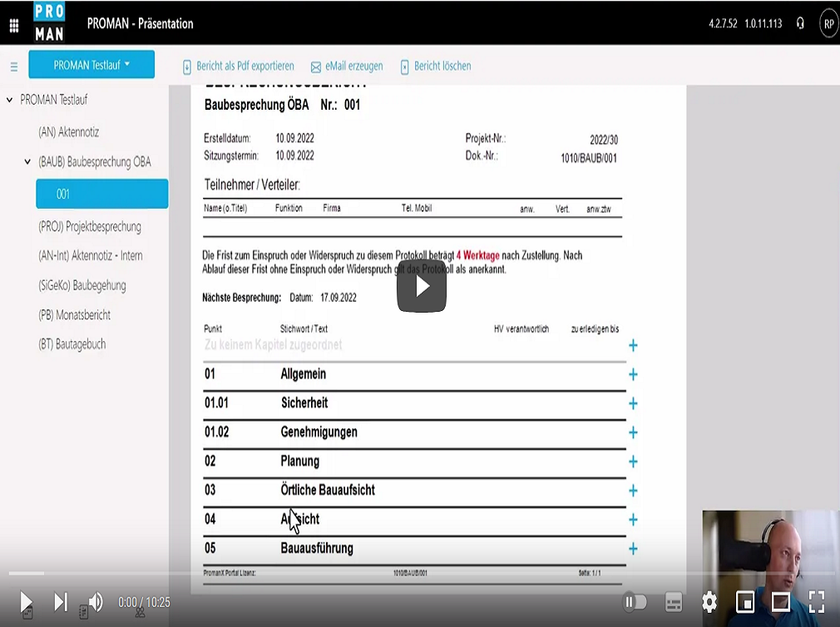
Task: Click project number 2022/30
Action: [604, 141]
